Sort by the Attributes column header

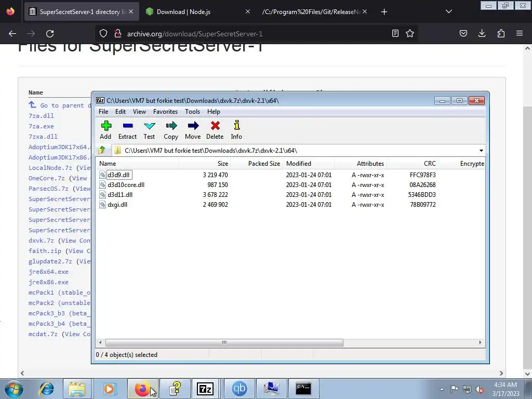[x=361, y=164]
